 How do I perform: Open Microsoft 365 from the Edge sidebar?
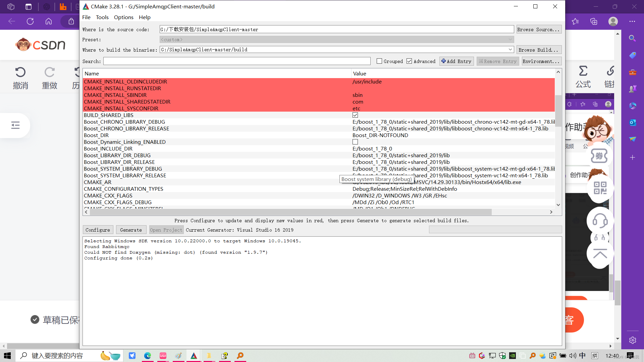point(633,106)
